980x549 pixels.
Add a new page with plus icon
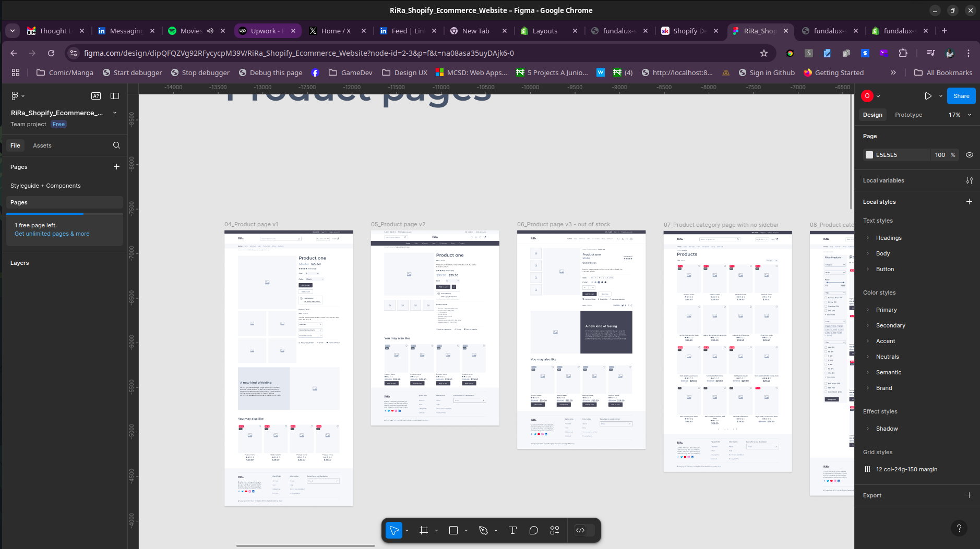(x=116, y=167)
